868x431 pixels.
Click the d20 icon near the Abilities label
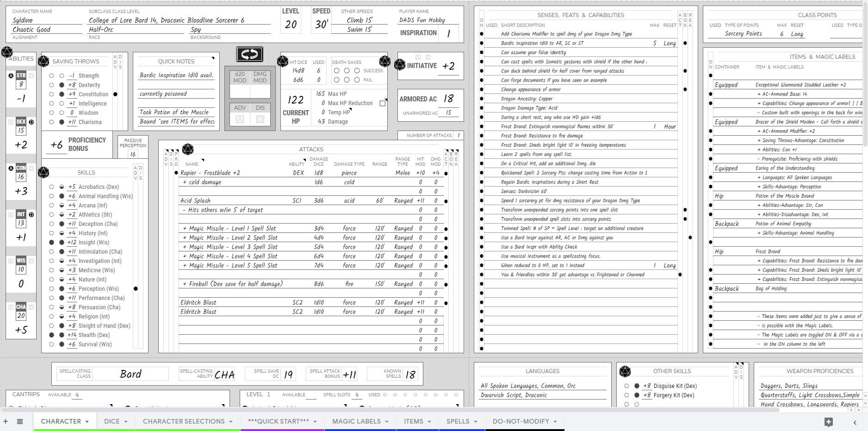pyautogui.click(x=7, y=52)
